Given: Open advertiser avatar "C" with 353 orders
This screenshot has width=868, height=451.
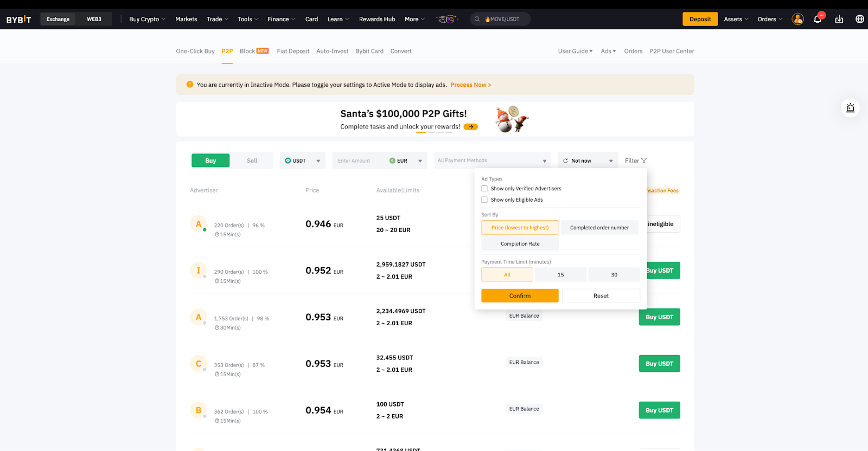Looking at the screenshot, I should point(199,364).
